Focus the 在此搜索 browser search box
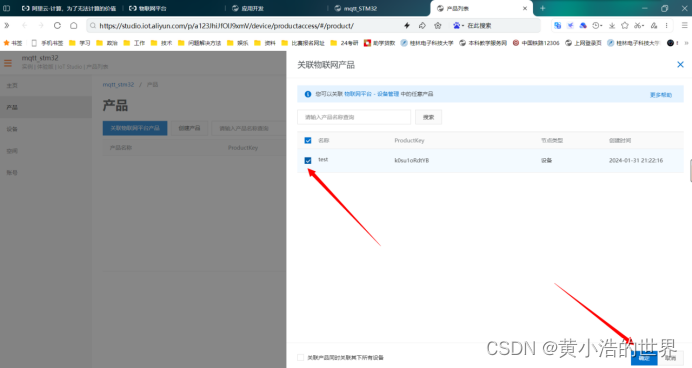 (x=479, y=26)
